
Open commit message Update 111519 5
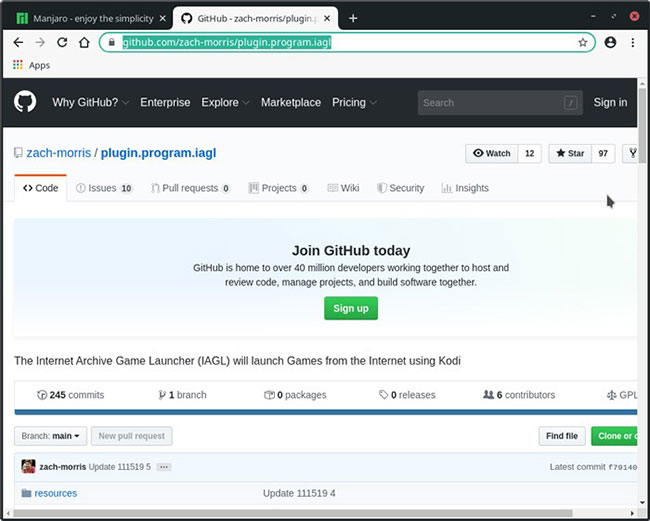click(x=120, y=467)
